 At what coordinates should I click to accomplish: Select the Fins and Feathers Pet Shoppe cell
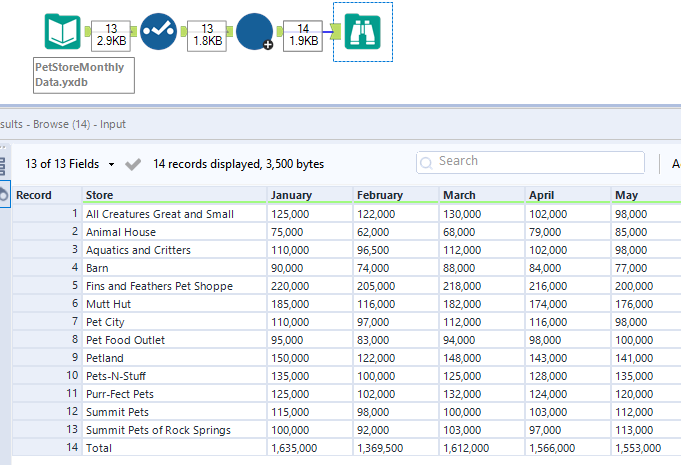tap(159, 286)
